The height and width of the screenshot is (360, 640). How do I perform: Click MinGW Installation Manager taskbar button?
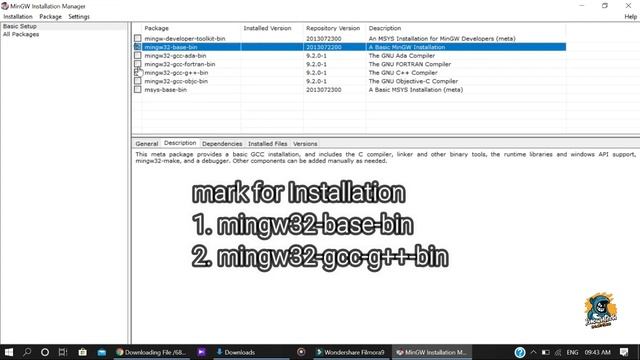431,352
